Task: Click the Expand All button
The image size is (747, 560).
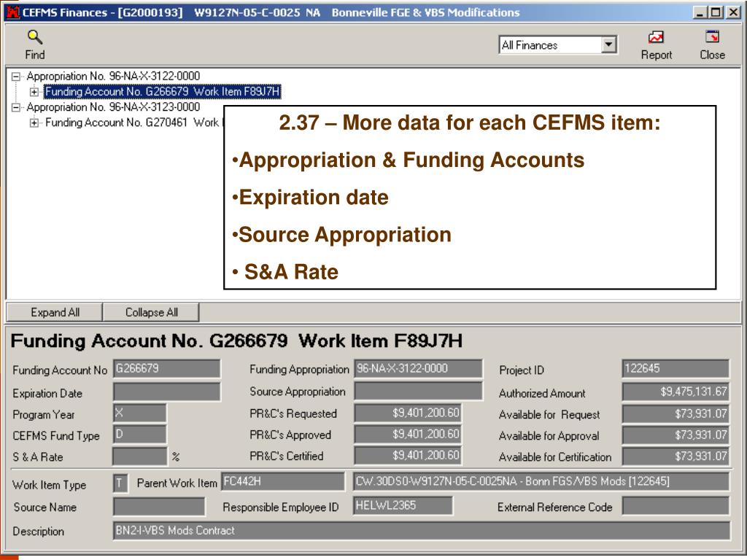Action: point(55,312)
